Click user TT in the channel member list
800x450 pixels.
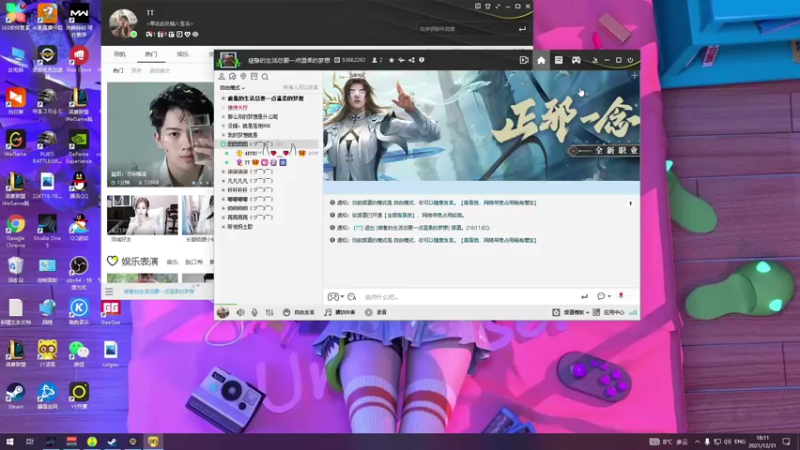point(247,162)
